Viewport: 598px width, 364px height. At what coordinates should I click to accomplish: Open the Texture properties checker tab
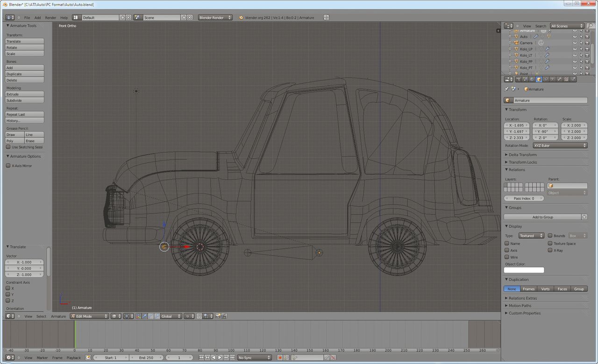[566, 79]
